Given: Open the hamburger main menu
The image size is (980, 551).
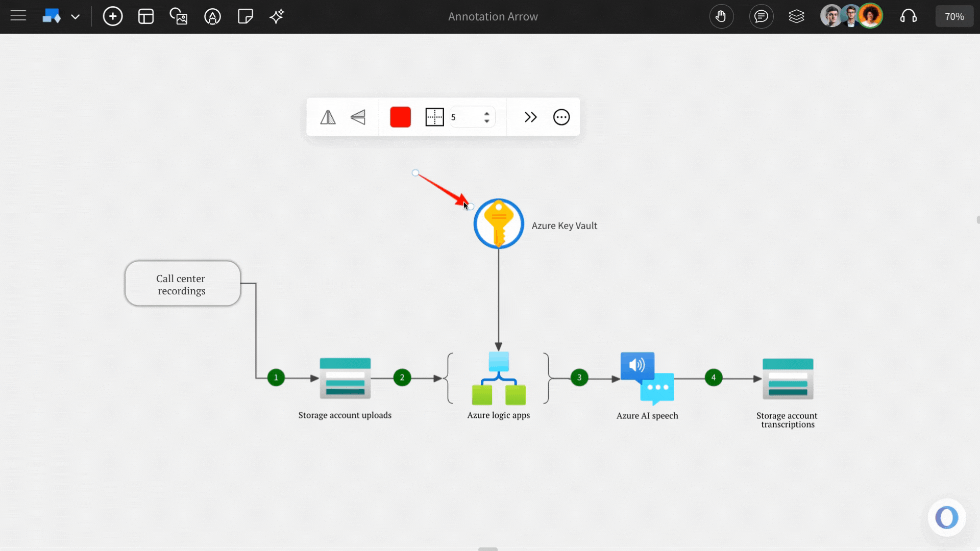Looking at the screenshot, I should [x=18, y=15].
